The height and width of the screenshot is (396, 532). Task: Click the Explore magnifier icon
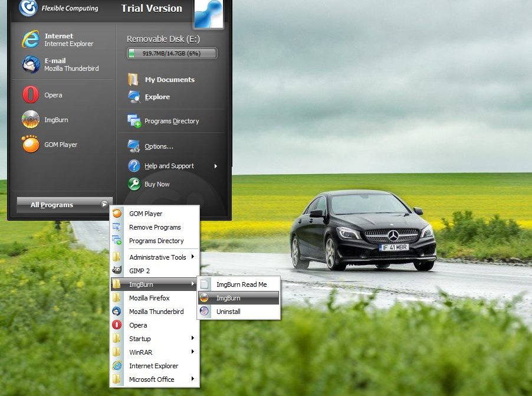coord(134,97)
